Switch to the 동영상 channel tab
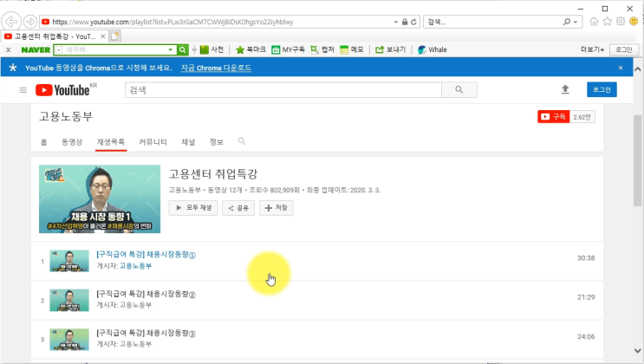Viewport: 644px width, 364px height. [x=72, y=142]
